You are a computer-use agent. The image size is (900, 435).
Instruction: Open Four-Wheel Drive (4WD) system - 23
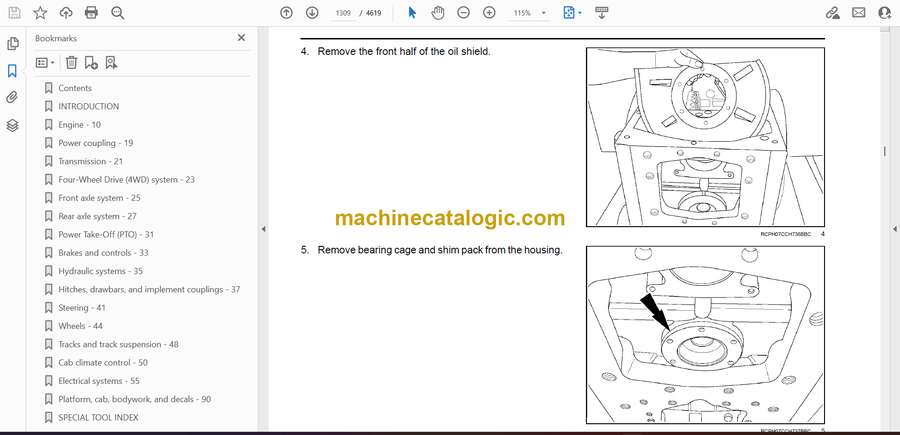(126, 180)
